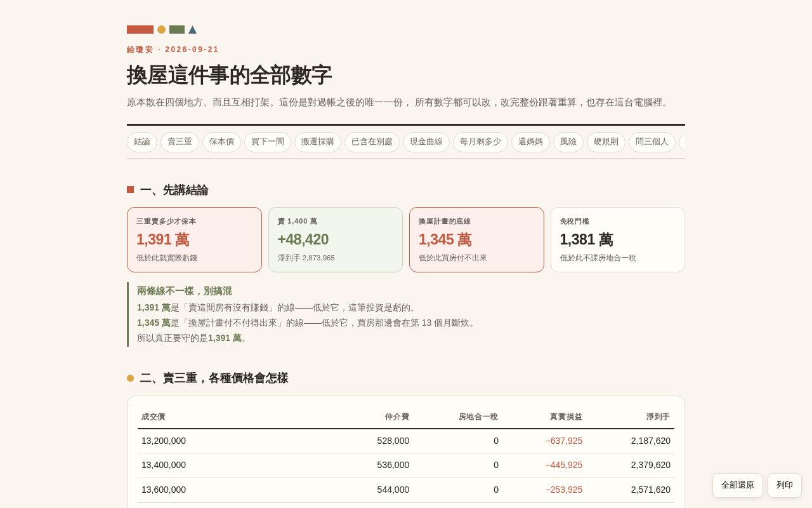Click the −253,925 profit value
The width and height of the screenshot is (812, 508).
pyautogui.click(x=564, y=490)
